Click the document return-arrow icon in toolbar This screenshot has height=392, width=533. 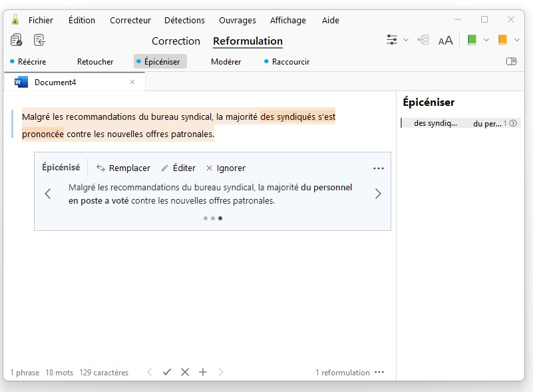[39, 40]
